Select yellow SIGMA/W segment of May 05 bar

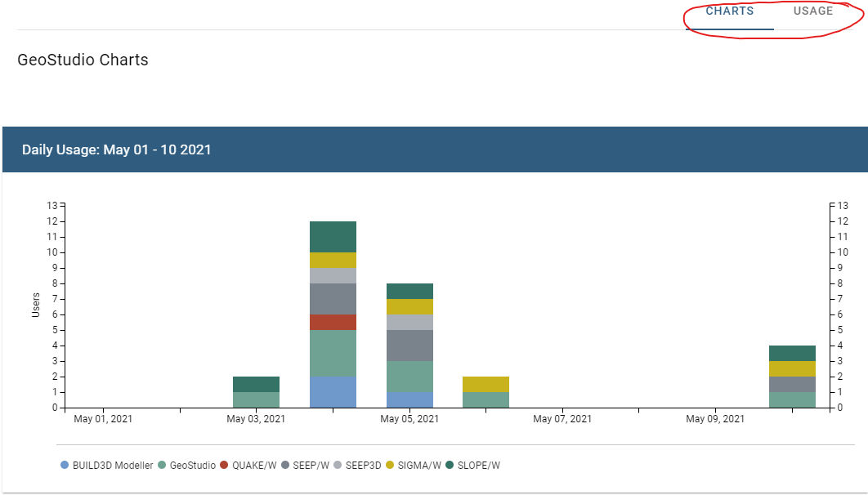(x=409, y=307)
